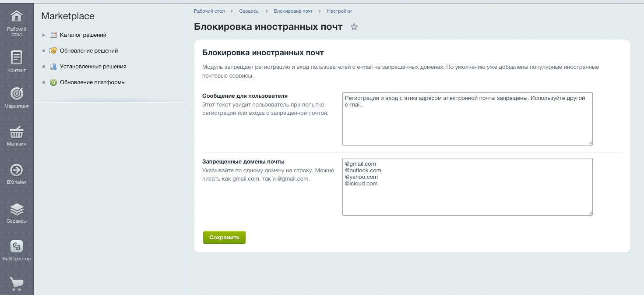Go to Блокировка почт breadcrumb
This screenshot has height=295, width=644.
pos(293,11)
